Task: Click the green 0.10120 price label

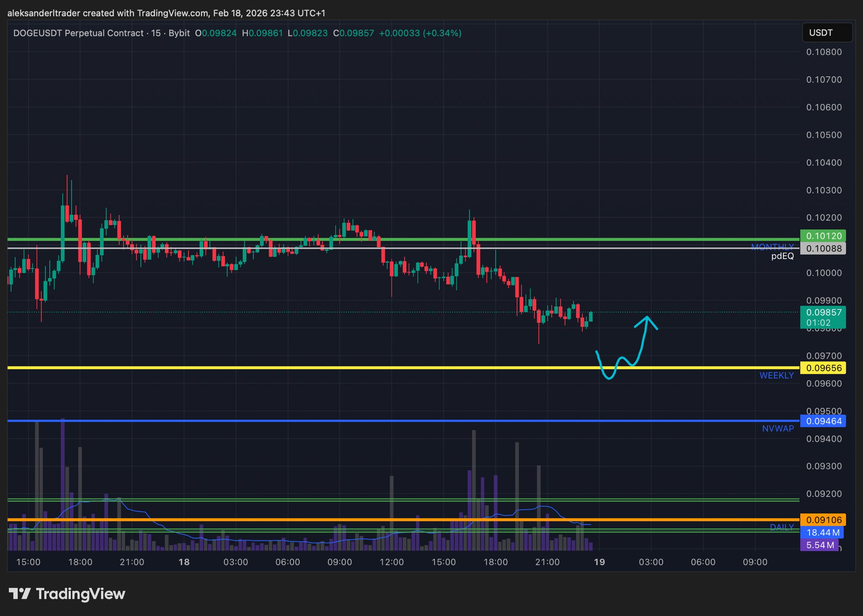Action: coord(822,236)
